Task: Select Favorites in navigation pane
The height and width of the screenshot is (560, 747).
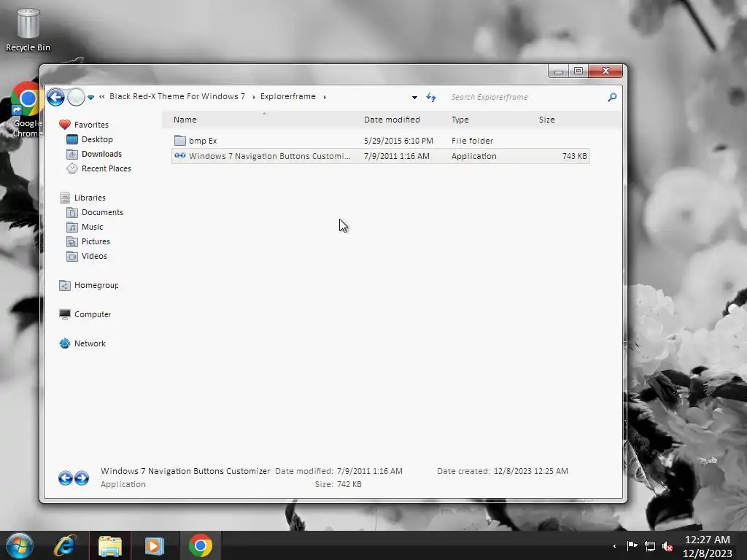Action: pos(91,125)
